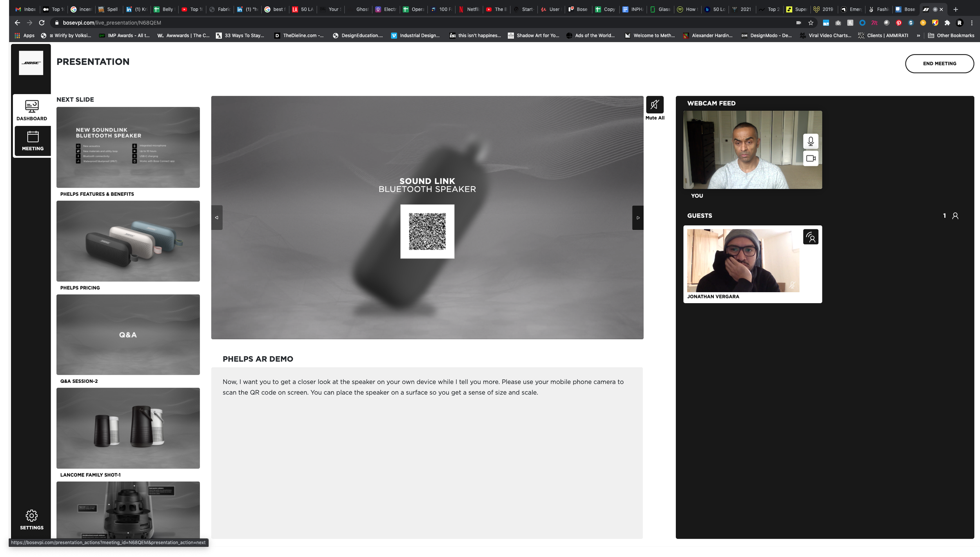Go to previous slide arrow
Screen dimensions: 980x557
click(x=217, y=218)
